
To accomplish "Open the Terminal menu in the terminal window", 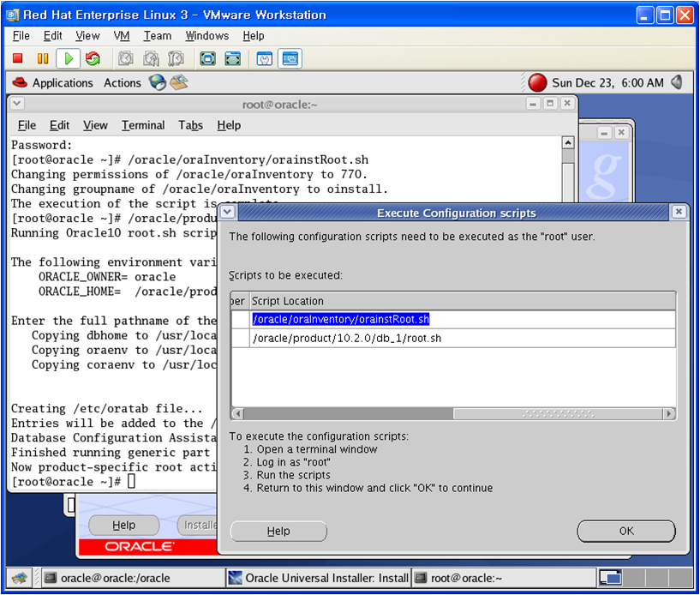I will coord(143,125).
